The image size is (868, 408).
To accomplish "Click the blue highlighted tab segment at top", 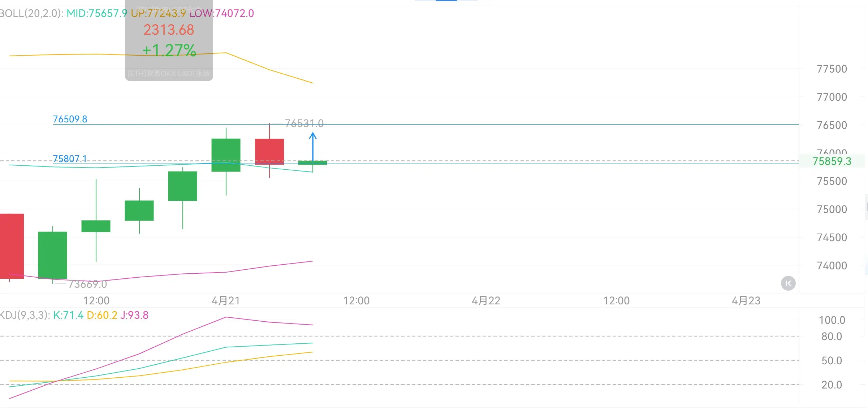I will coord(446,1).
